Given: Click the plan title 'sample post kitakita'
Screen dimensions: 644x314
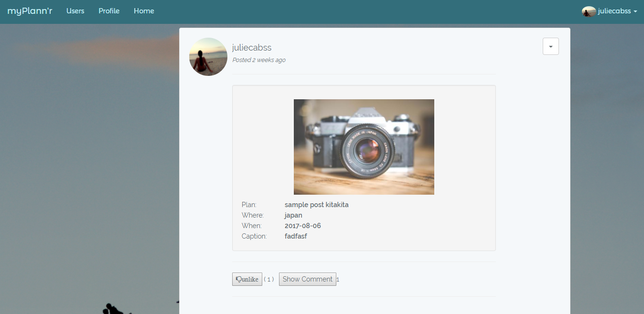Looking at the screenshot, I should click(316, 205).
